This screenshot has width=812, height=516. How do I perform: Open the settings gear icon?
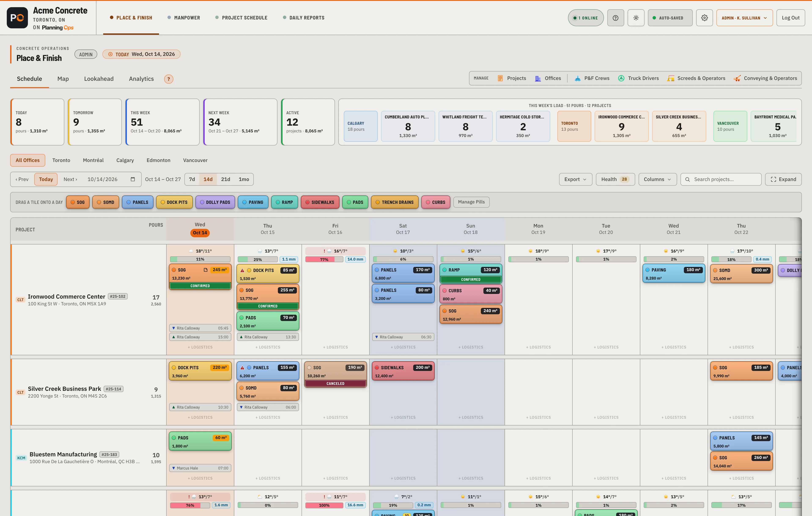(704, 18)
